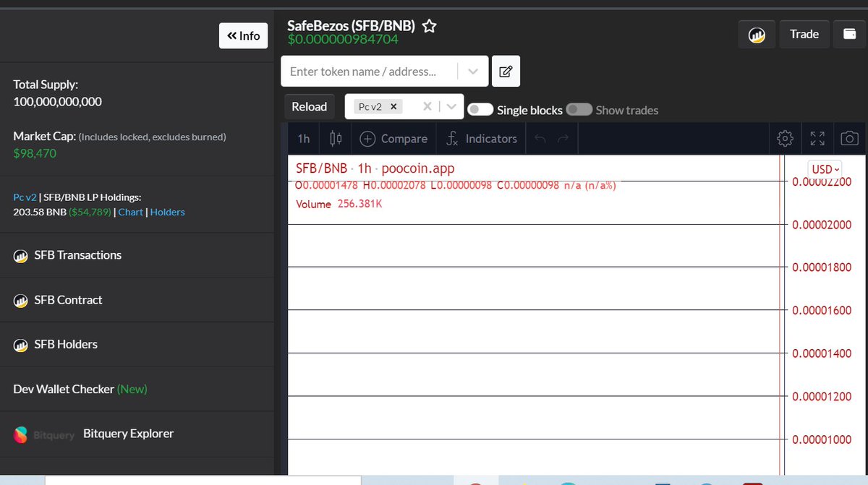Viewport: 868px width, 485px height.
Task: Open the wallet icon button
Action: pyautogui.click(x=849, y=34)
